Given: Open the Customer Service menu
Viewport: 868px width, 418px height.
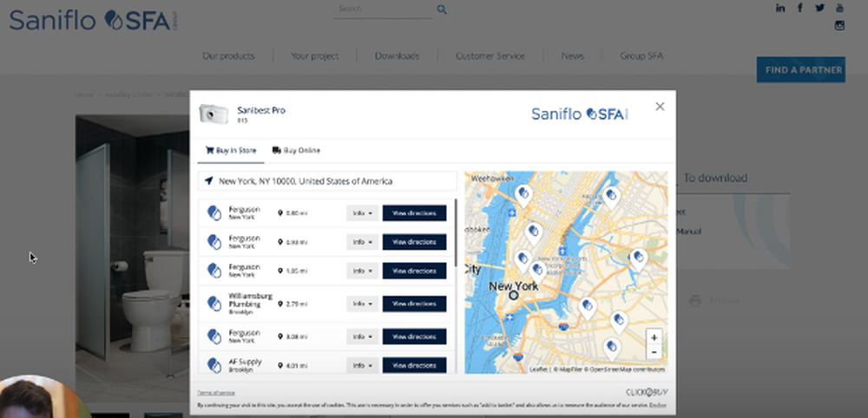Looking at the screenshot, I should pyautogui.click(x=490, y=56).
